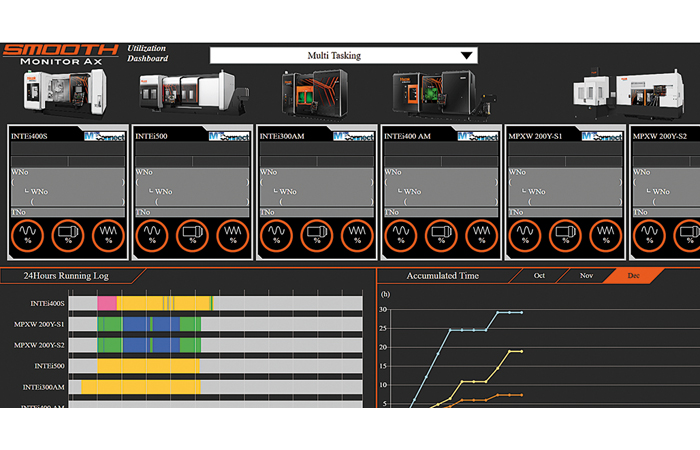Click INTEi500 card title
The image size is (700, 450).
pyautogui.click(x=151, y=136)
